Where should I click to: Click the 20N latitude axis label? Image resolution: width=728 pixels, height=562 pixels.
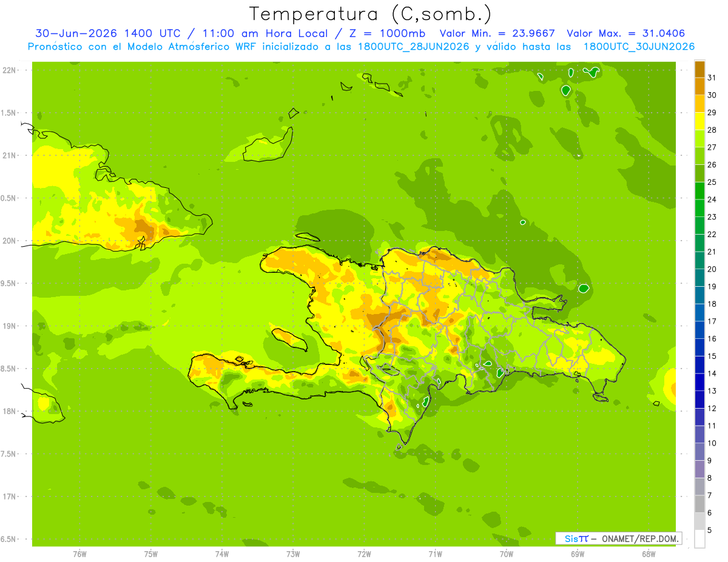point(10,241)
